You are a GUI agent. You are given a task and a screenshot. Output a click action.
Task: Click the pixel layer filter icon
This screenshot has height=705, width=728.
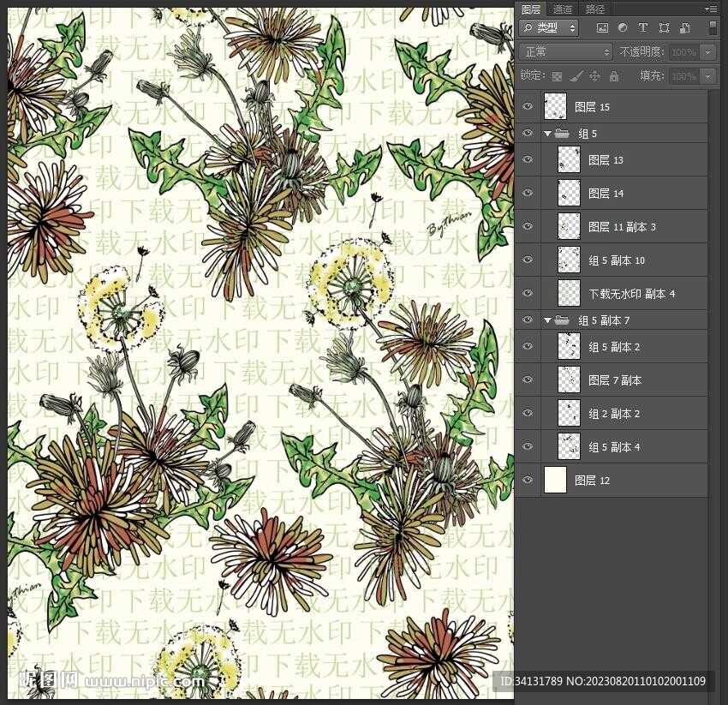(x=601, y=28)
